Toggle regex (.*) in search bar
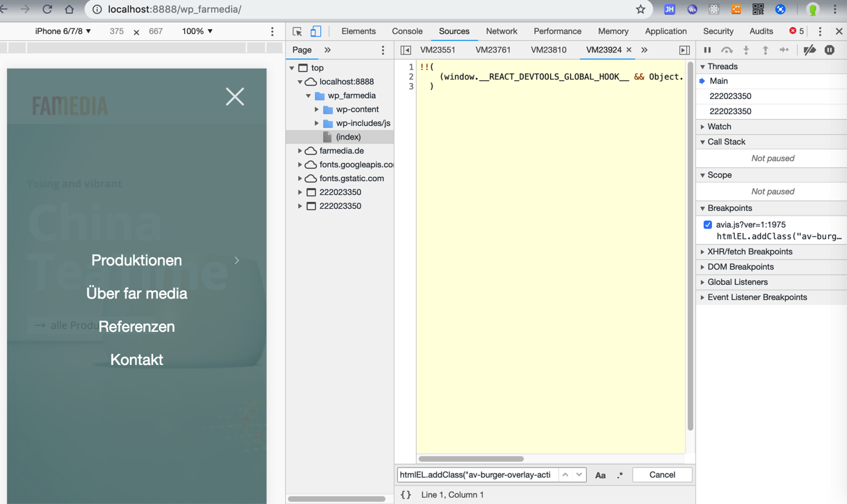847x504 pixels. point(619,475)
